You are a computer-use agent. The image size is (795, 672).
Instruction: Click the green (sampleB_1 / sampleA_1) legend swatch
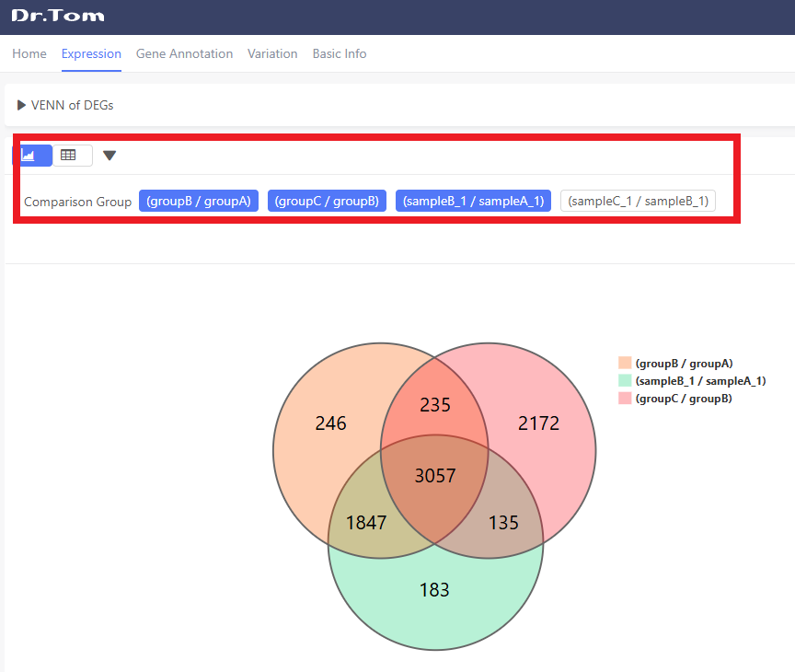[625, 381]
